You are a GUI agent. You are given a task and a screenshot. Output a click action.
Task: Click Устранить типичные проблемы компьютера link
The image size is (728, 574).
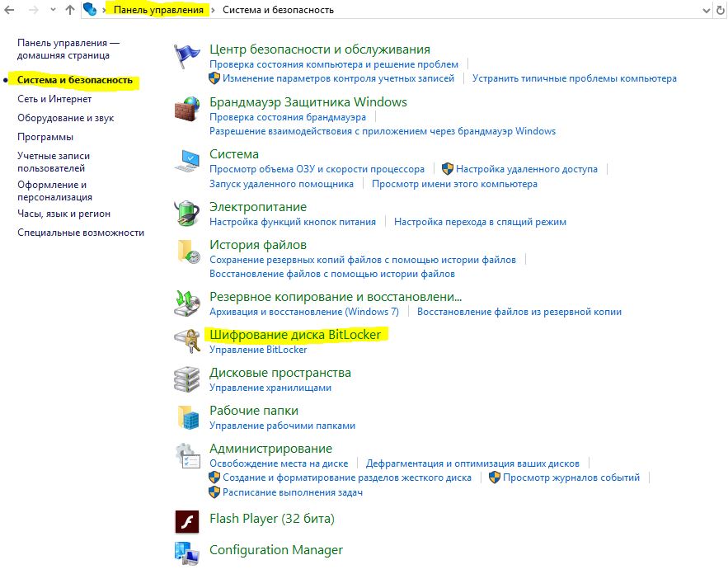[x=575, y=78]
